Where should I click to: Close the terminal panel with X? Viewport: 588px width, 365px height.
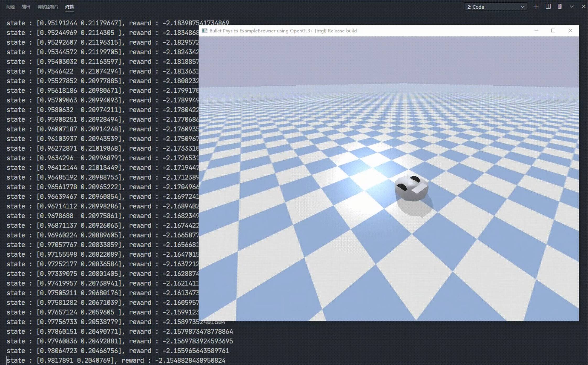584,7
